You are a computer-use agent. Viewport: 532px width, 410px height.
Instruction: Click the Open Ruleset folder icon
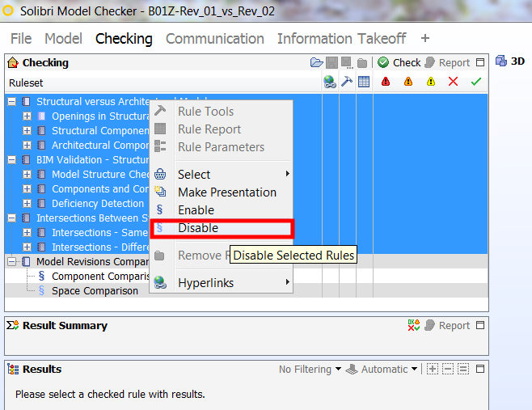[317, 62]
